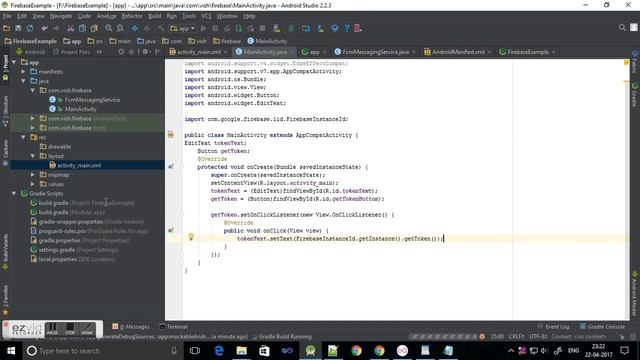The height and width of the screenshot is (360, 640).
Task: Collapse the layout folder node
Action: pos(33,156)
